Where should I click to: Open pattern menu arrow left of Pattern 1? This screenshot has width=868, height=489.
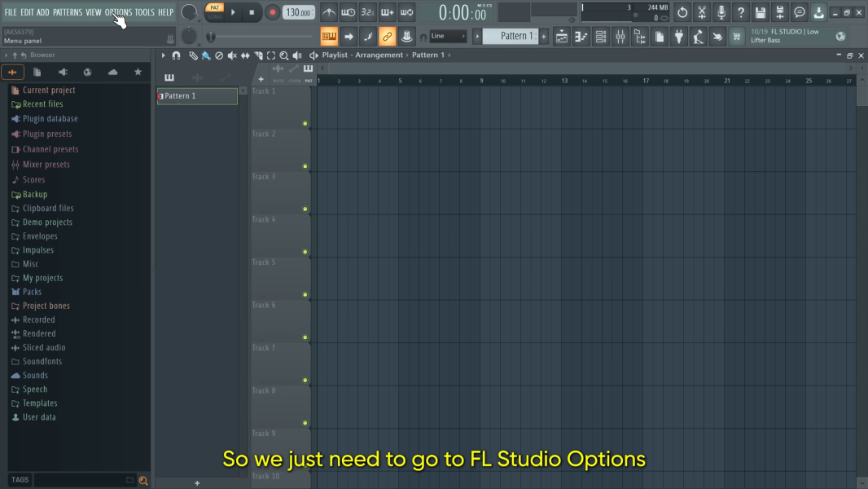477,37
